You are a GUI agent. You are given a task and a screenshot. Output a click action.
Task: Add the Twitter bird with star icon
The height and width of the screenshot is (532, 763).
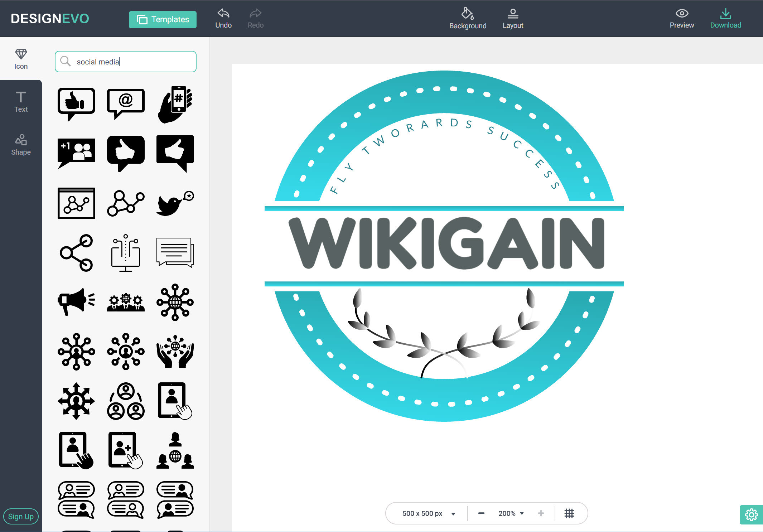pos(175,203)
